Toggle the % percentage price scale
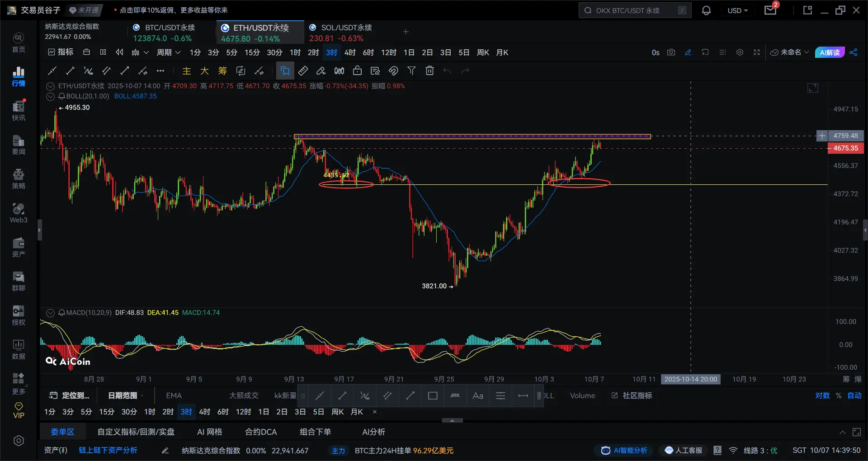 pyautogui.click(x=839, y=395)
